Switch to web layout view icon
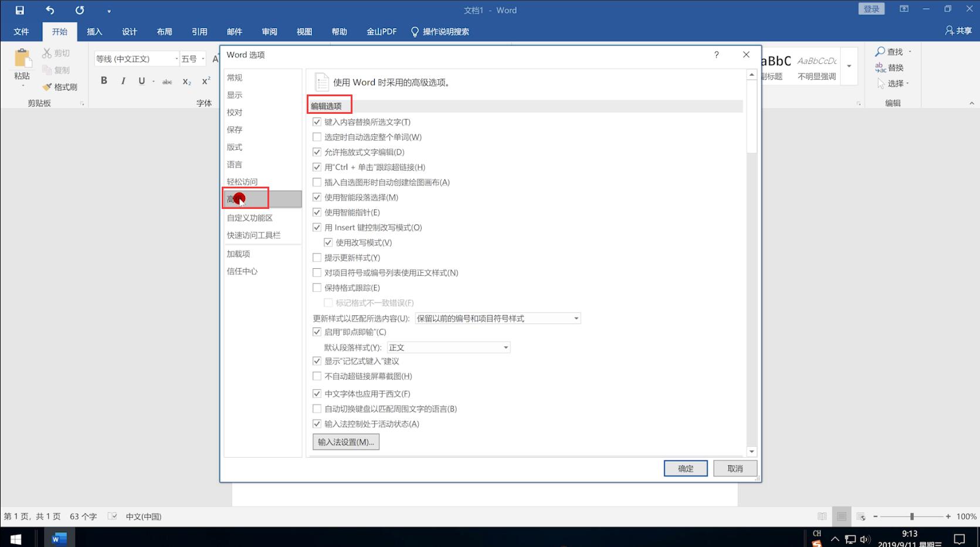This screenshot has width=980, height=547. coord(861,516)
